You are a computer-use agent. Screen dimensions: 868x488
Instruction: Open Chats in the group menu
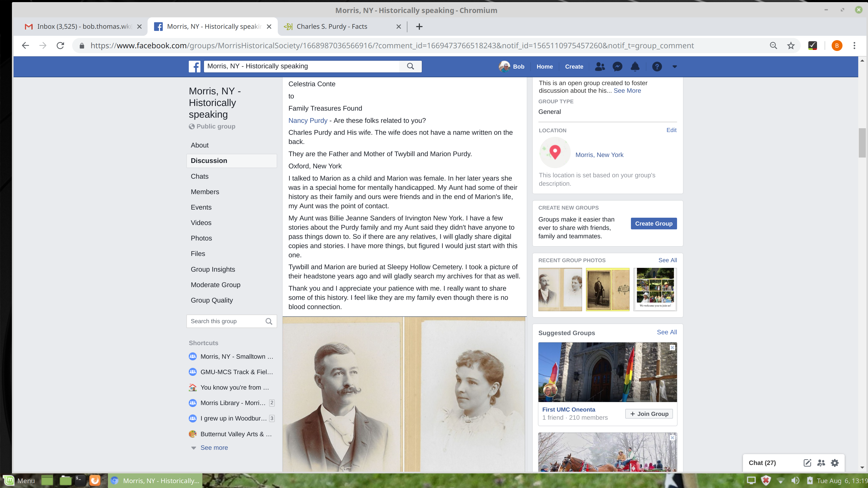pos(199,176)
